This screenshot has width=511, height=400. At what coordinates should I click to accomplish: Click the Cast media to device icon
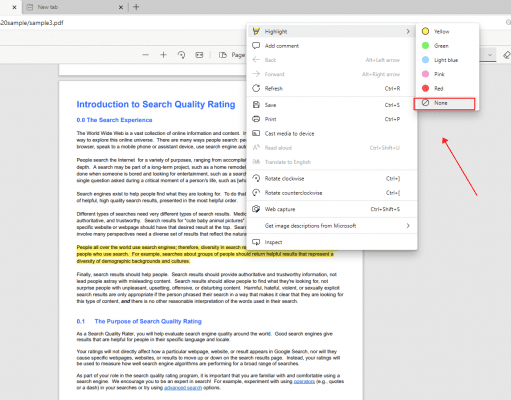pyautogui.click(x=256, y=133)
